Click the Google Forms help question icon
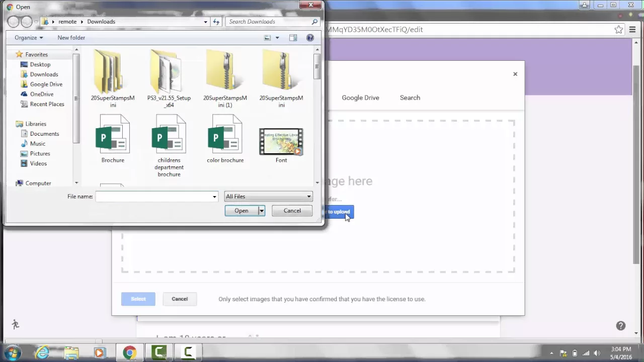This screenshot has height=362, width=644. (621, 326)
